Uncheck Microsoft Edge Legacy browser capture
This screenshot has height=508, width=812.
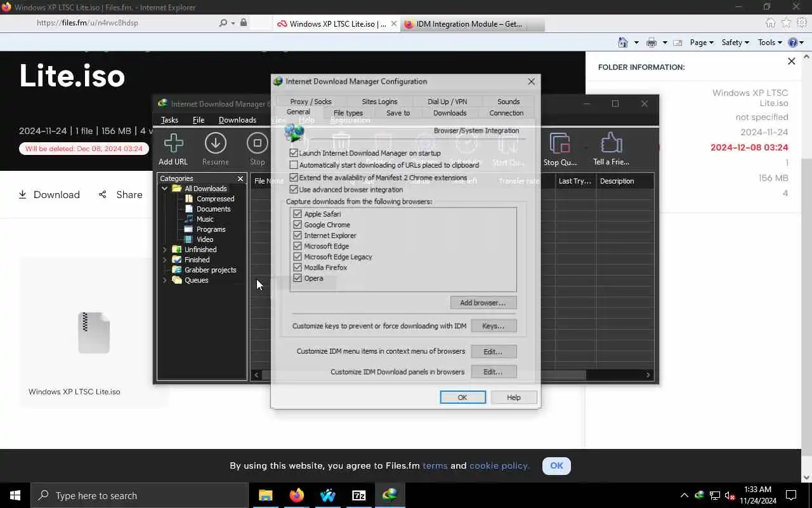point(298,257)
